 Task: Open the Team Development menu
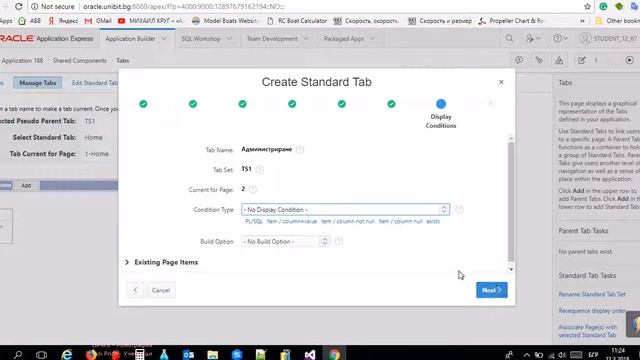coord(278,39)
